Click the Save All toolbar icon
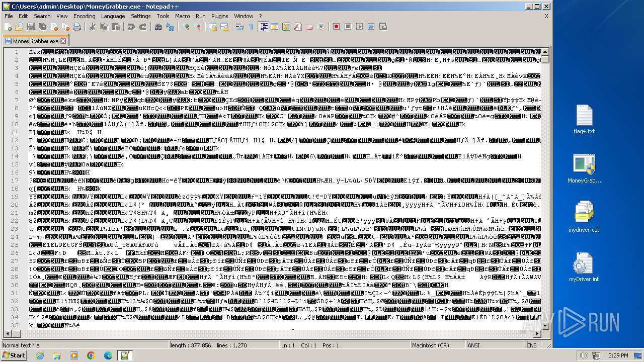 click(x=41, y=27)
